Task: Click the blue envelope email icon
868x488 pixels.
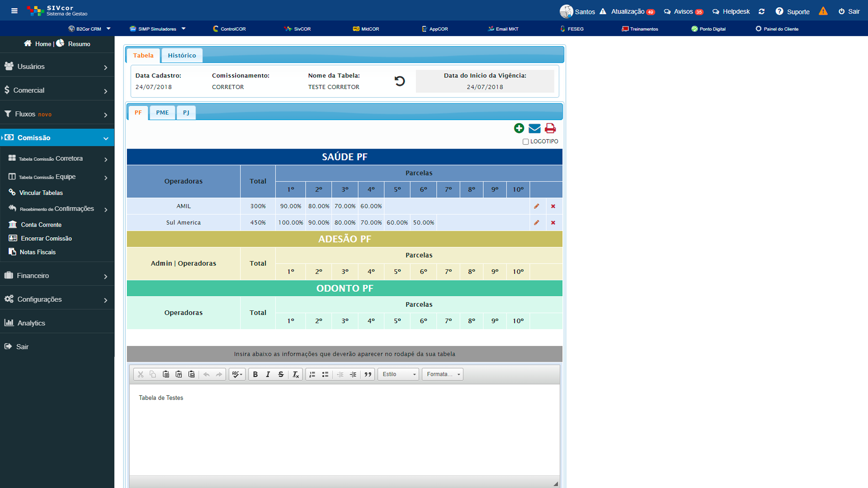Action: click(x=534, y=128)
